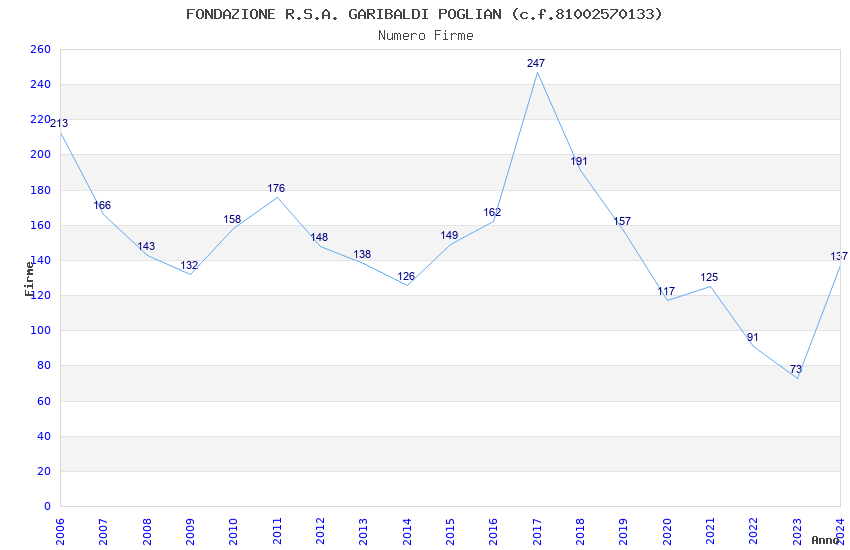Viewport: 850px width, 550px height.
Task: Click x-axis year 2008
Action: coord(146,532)
